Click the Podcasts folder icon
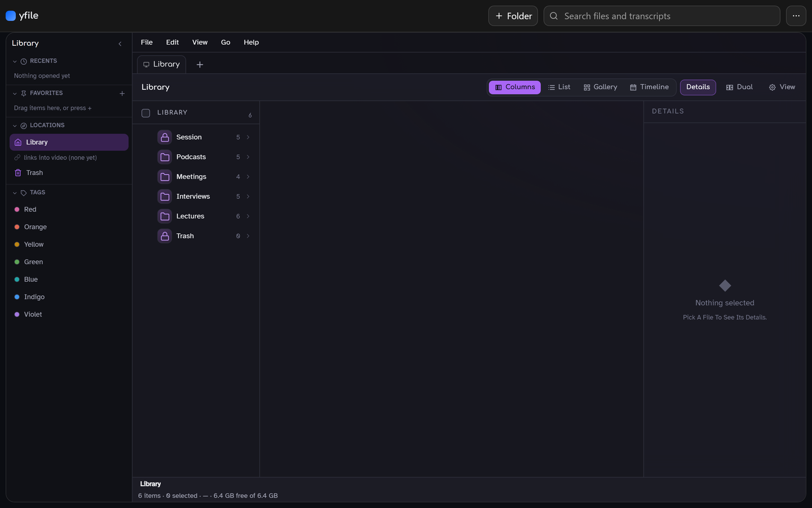The height and width of the screenshot is (508, 812). [x=165, y=157]
